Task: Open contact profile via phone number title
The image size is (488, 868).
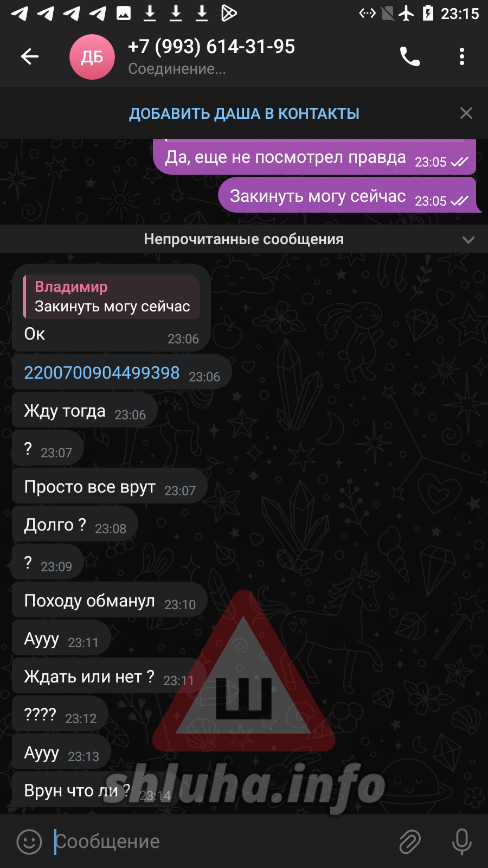Action: pyautogui.click(x=211, y=47)
